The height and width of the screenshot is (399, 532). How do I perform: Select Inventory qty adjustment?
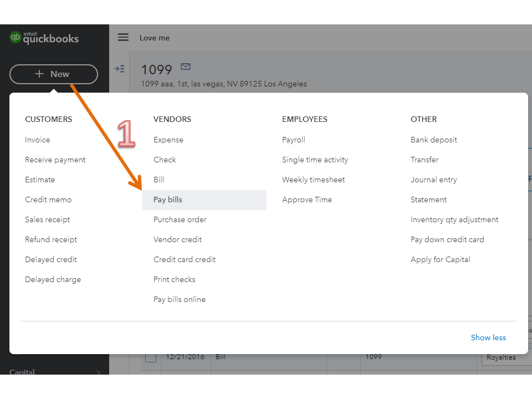tap(454, 220)
